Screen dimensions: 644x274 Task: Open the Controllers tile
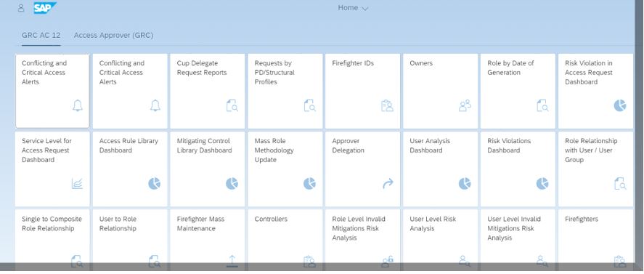285,239
